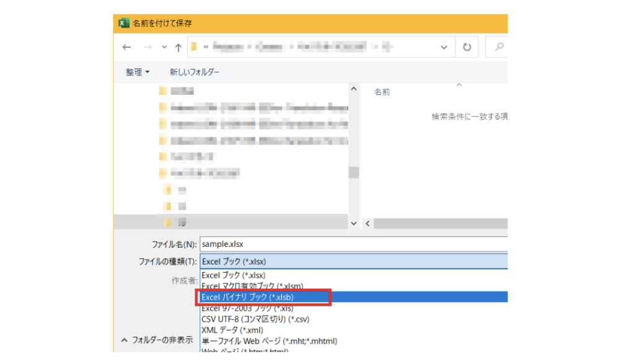Go up one folder level
The width and height of the screenshot is (635, 364).
pyautogui.click(x=178, y=47)
